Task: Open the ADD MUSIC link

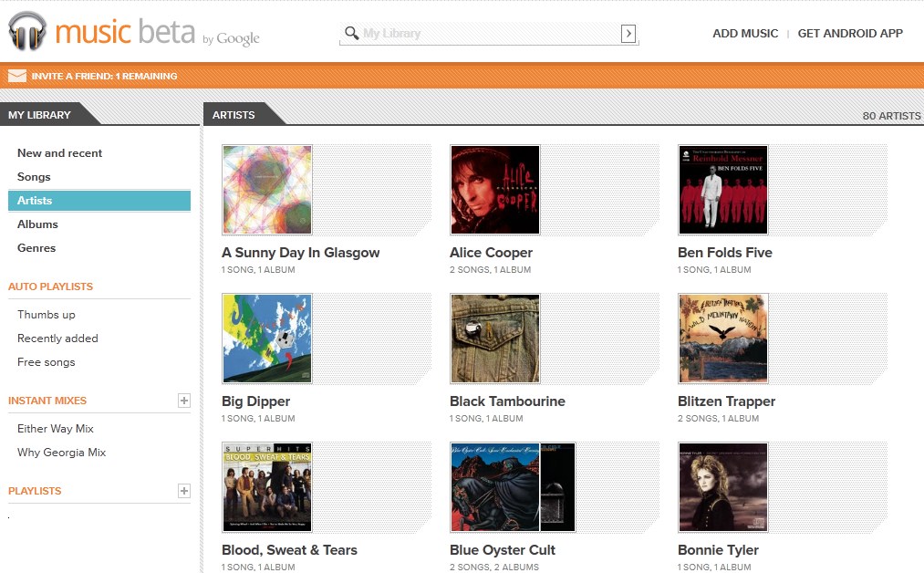Action: tap(745, 34)
